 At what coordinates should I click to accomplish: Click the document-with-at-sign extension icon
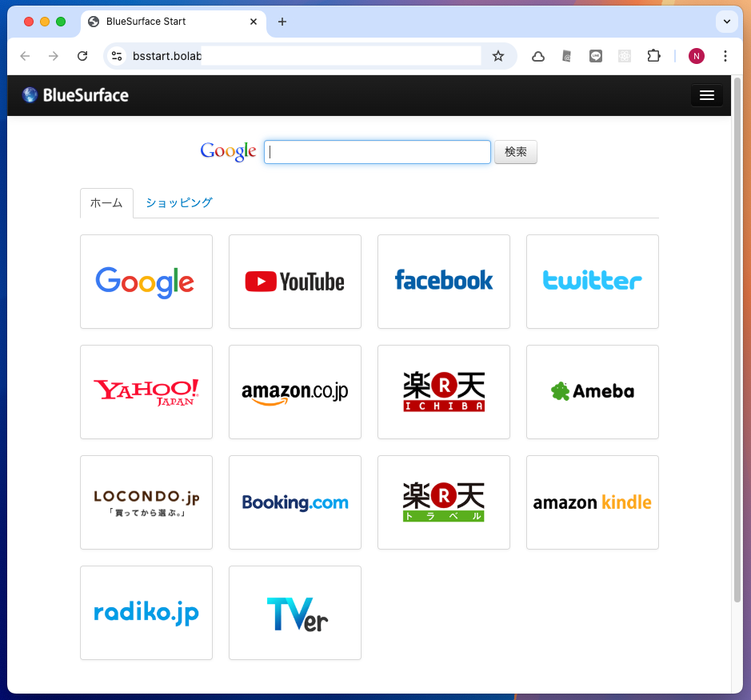(x=566, y=56)
